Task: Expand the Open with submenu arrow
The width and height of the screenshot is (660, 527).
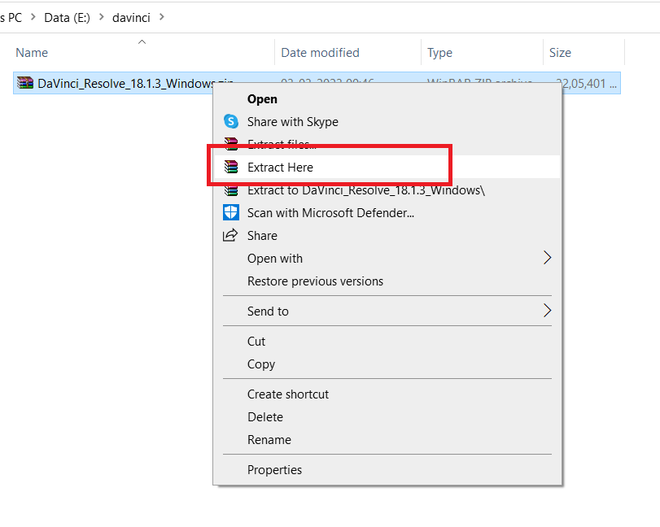Action: pyautogui.click(x=547, y=258)
